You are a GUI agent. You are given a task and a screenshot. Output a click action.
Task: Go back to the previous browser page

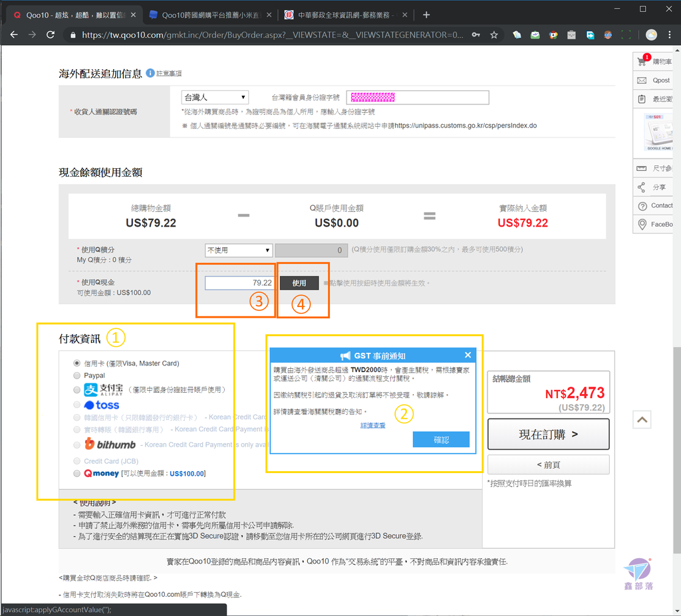(x=14, y=35)
